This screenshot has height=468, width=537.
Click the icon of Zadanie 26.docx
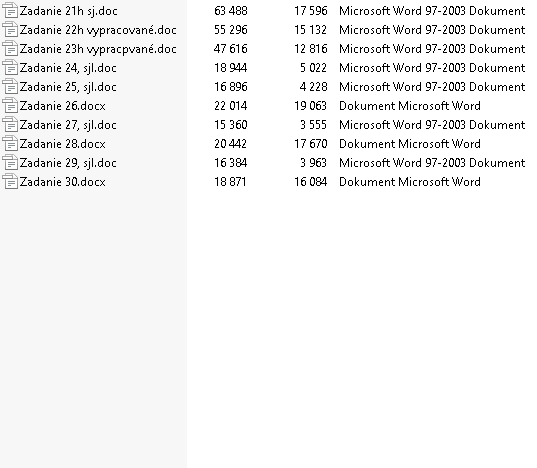(10, 106)
